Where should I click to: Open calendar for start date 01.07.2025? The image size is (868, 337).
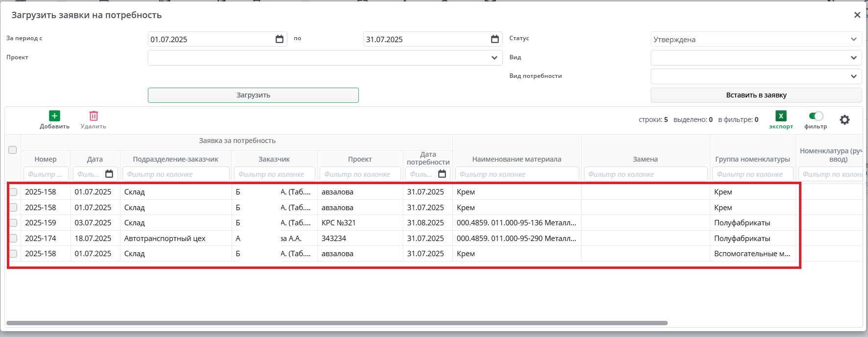tap(280, 39)
